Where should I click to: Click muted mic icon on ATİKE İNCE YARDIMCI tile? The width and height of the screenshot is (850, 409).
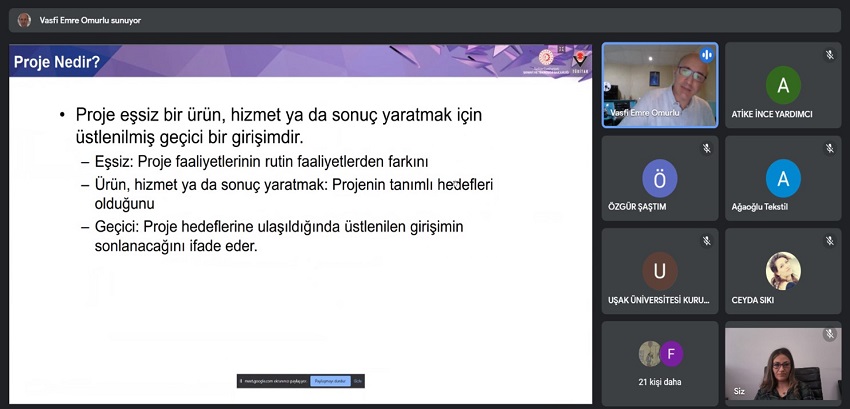829,55
